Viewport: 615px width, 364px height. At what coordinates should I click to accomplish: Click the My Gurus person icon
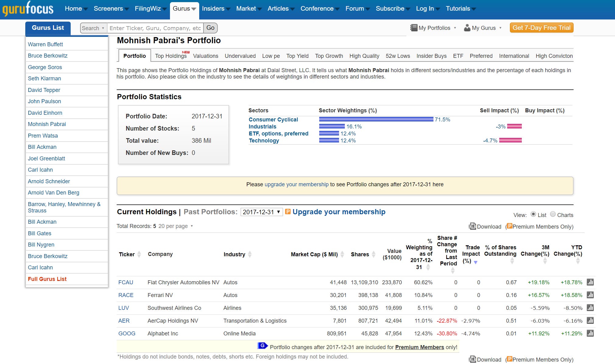467,28
